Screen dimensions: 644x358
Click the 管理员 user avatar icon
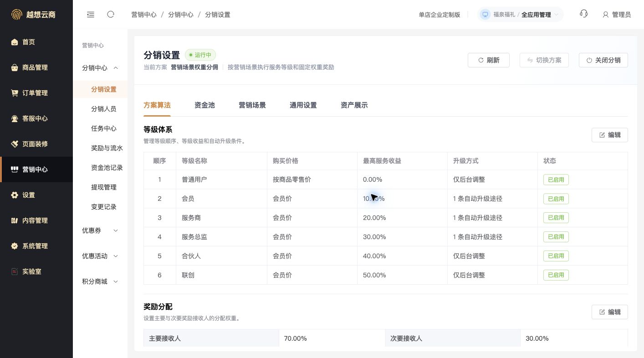pyautogui.click(x=605, y=15)
